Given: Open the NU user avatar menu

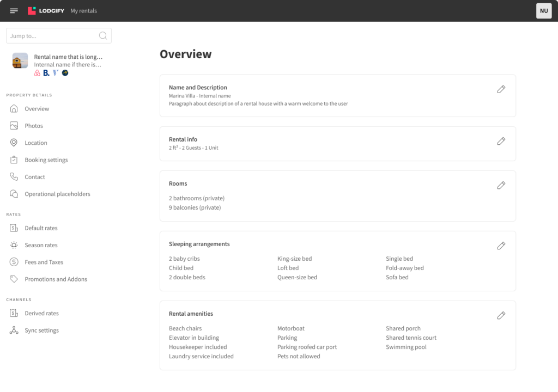Looking at the screenshot, I should (x=544, y=11).
